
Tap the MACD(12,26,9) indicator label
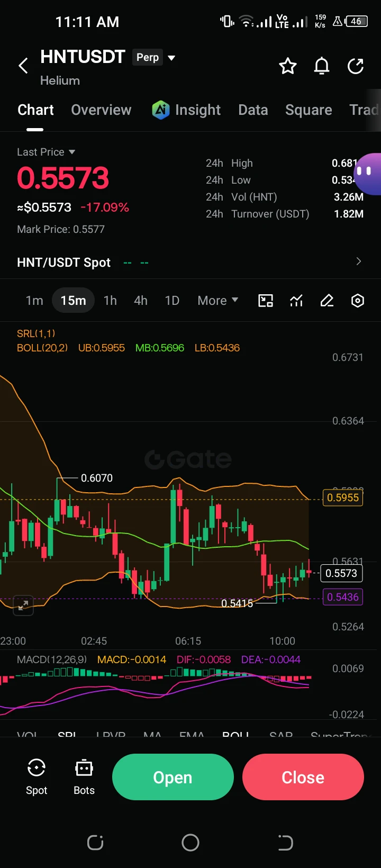pyautogui.click(x=52, y=659)
